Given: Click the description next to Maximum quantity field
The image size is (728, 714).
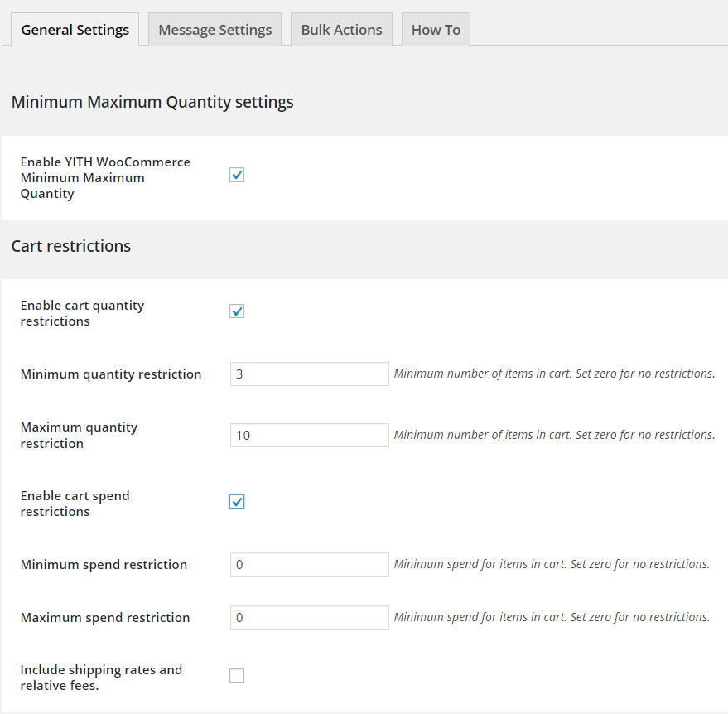Looking at the screenshot, I should click(554, 436).
